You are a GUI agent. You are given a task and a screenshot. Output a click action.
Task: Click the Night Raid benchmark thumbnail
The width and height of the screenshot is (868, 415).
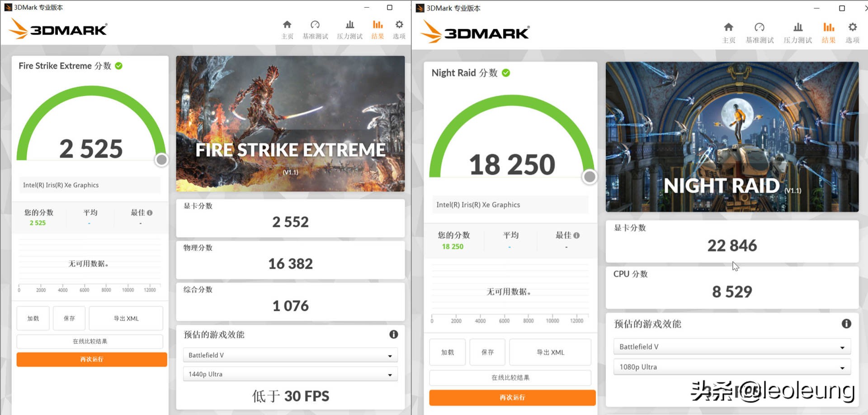point(732,137)
